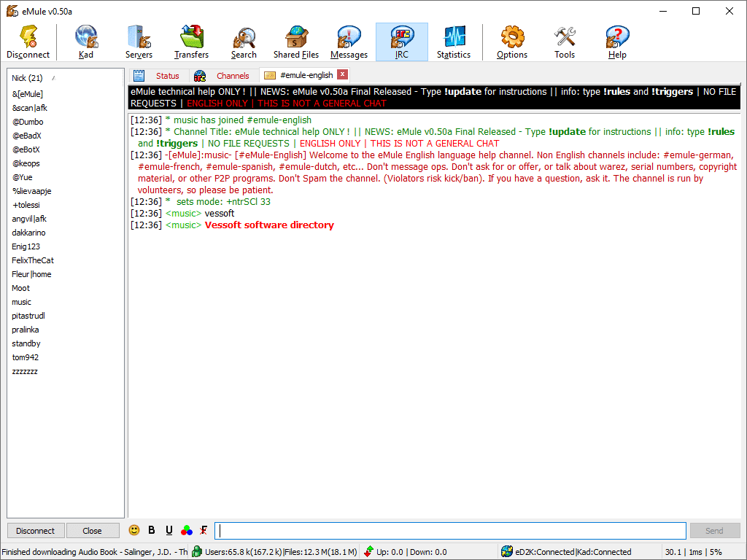
Task: Select nick Moot
Action: 20,287
